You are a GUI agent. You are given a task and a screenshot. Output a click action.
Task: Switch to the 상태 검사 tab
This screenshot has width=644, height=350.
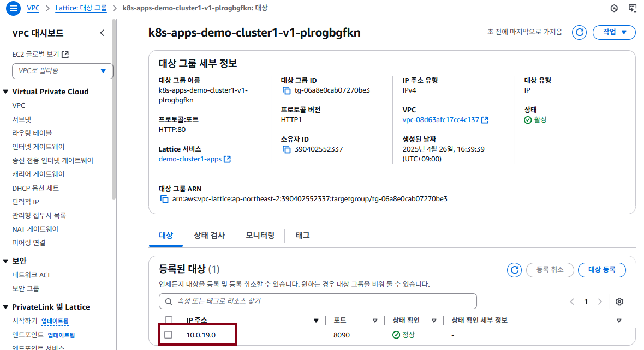click(x=209, y=236)
